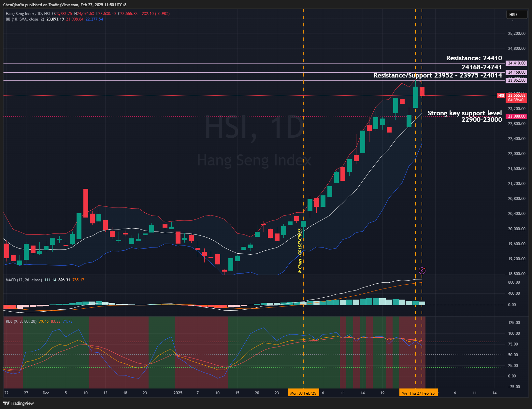Select the MACD (12, 26, close) indicator legend
Screen dimensions: 532x409
point(24,280)
